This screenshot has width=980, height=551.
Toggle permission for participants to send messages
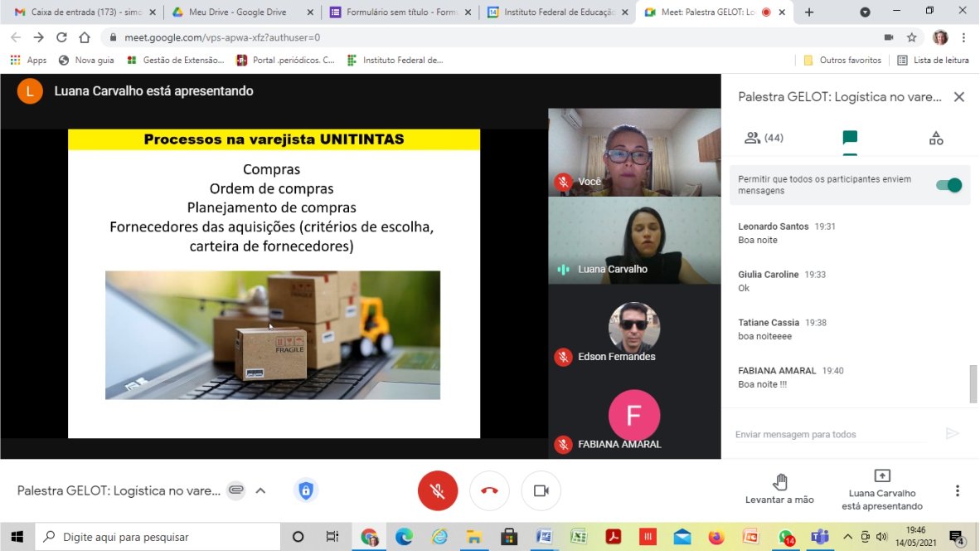pyautogui.click(x=948, y=185)
